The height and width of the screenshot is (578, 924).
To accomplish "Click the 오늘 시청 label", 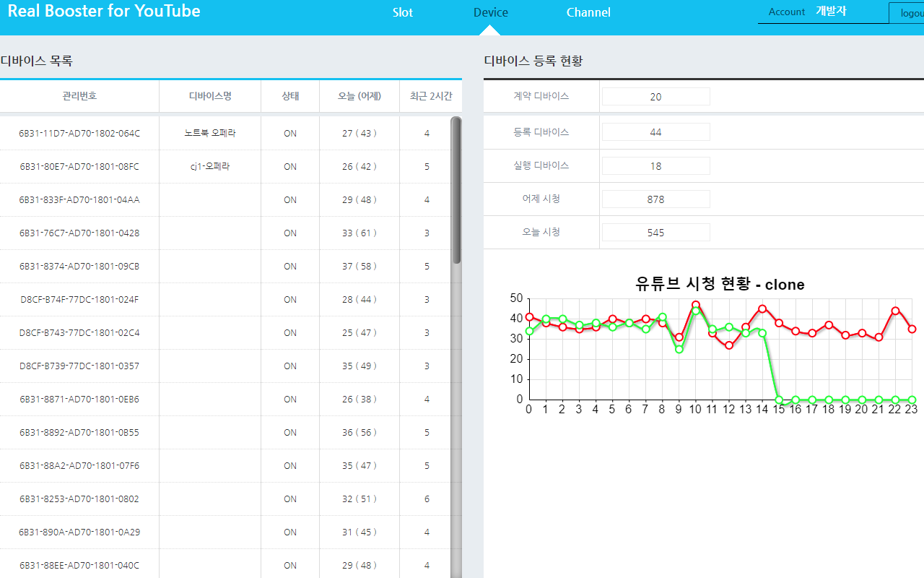I will [541, 232].
